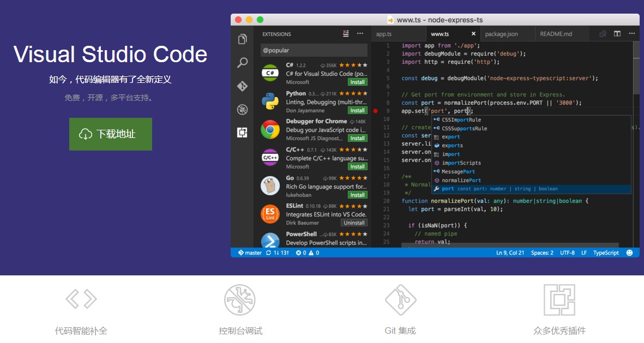Click the ESLint extension icon
The height and width of the screenshot is (343, 644).
(270, 214)
